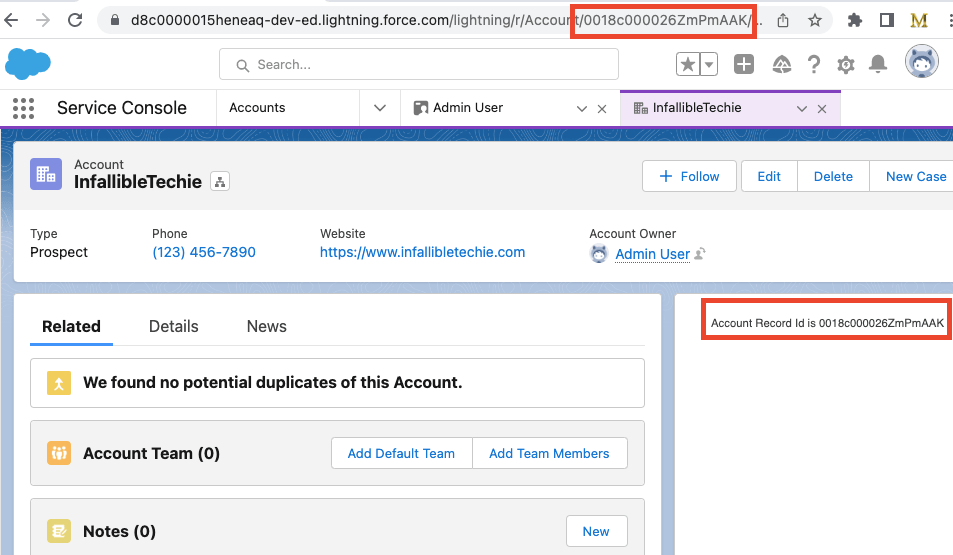The image size is (953, 555).
Task: Open the InfallibleTechie tab options chevron
Action: (802, 109)
